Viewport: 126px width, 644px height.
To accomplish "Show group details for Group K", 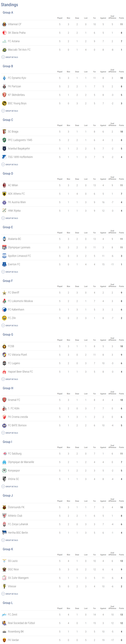I will (10, 594).
